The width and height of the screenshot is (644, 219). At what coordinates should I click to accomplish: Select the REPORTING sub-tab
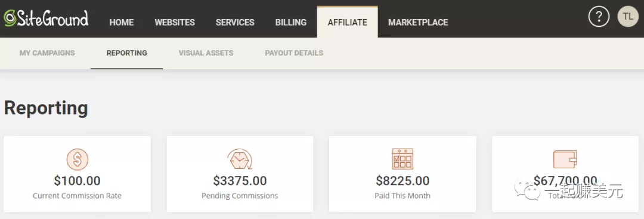coord(126,53)
